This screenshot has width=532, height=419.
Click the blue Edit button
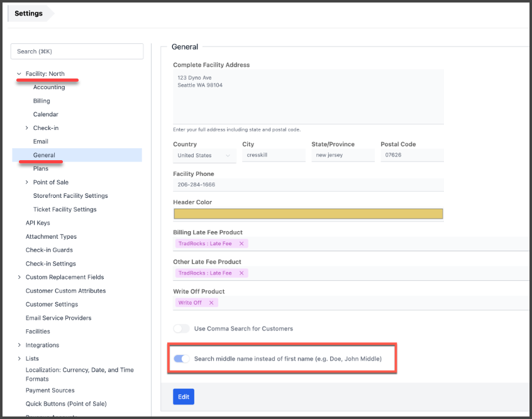[x=184, y=396]
